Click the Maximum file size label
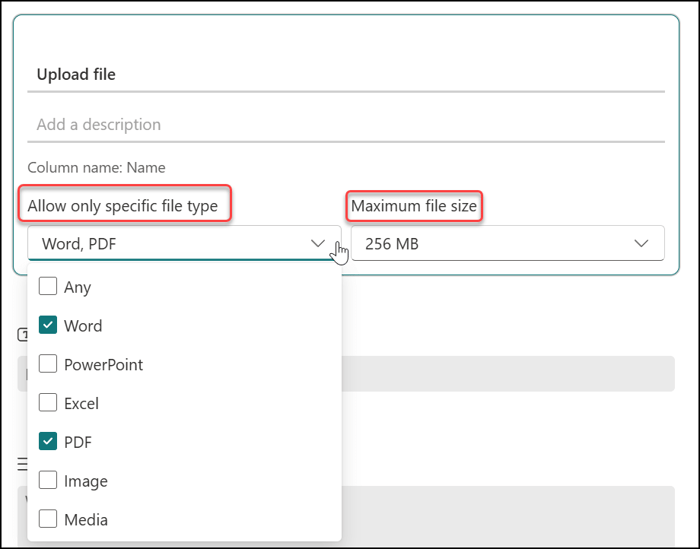 point(414,206)
